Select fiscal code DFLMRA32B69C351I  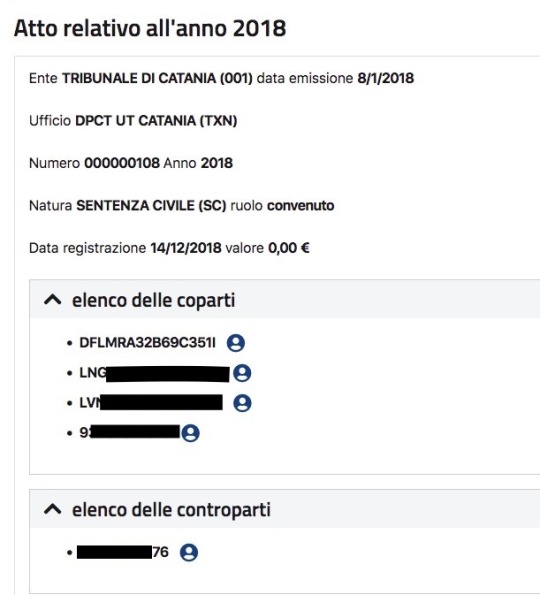pos(147,343)
